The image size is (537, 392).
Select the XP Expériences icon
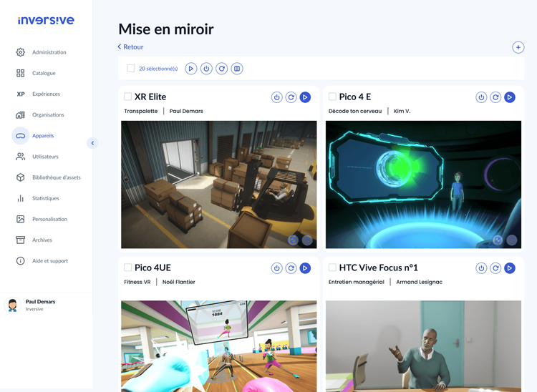(x=21, y=94)
